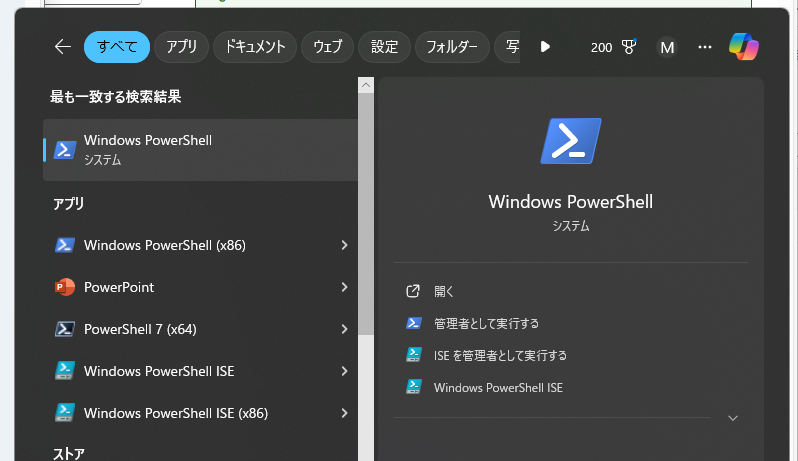Switch to the フォルダー filter tab
798x461 pixels.
tap(452, 47)
